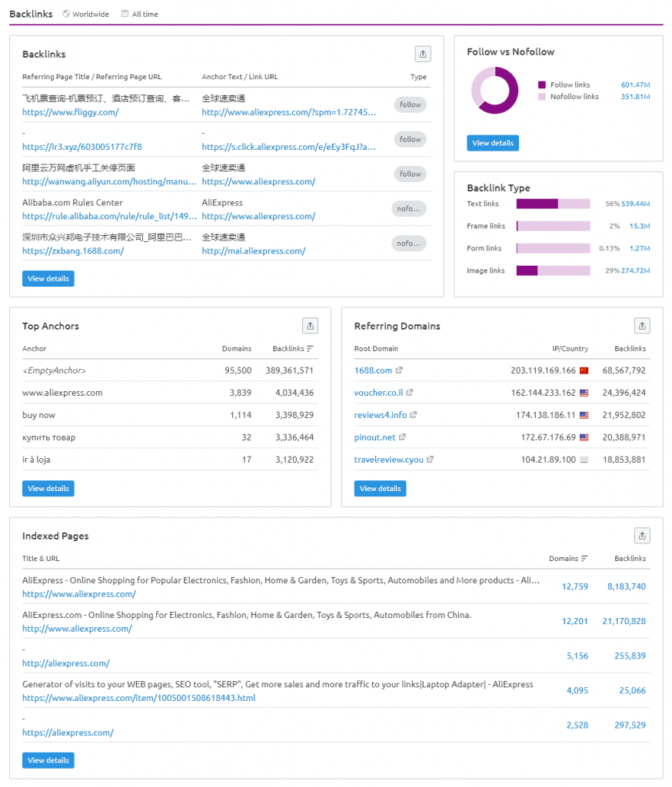Click the export icon in Backlinks panel
This screenshot has width=672, height=787.
pos(423,55)
